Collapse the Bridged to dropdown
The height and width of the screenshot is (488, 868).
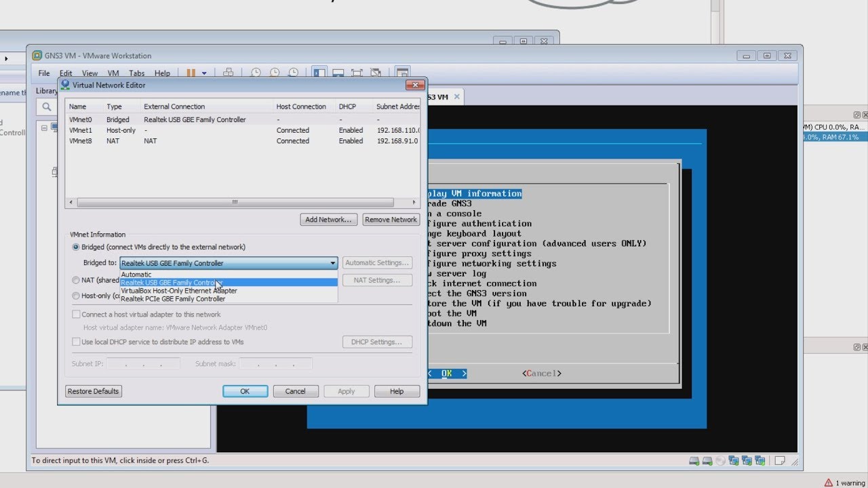pyautogui.click(x=333, y=263)
